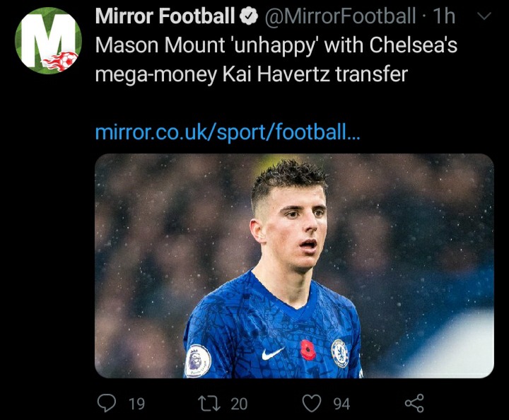
Task: Expand the tweet options chevron
Action: (x=485, y=16)
